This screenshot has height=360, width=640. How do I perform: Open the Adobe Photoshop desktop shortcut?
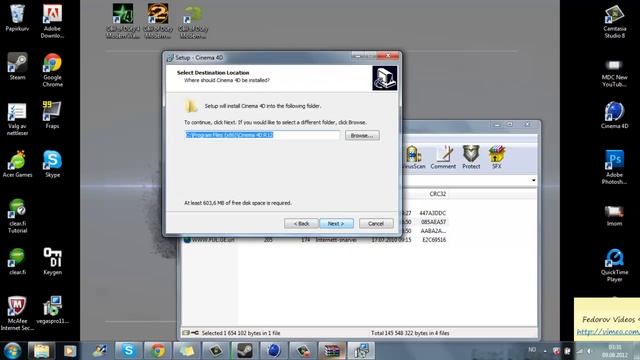[x=615, y=167]
